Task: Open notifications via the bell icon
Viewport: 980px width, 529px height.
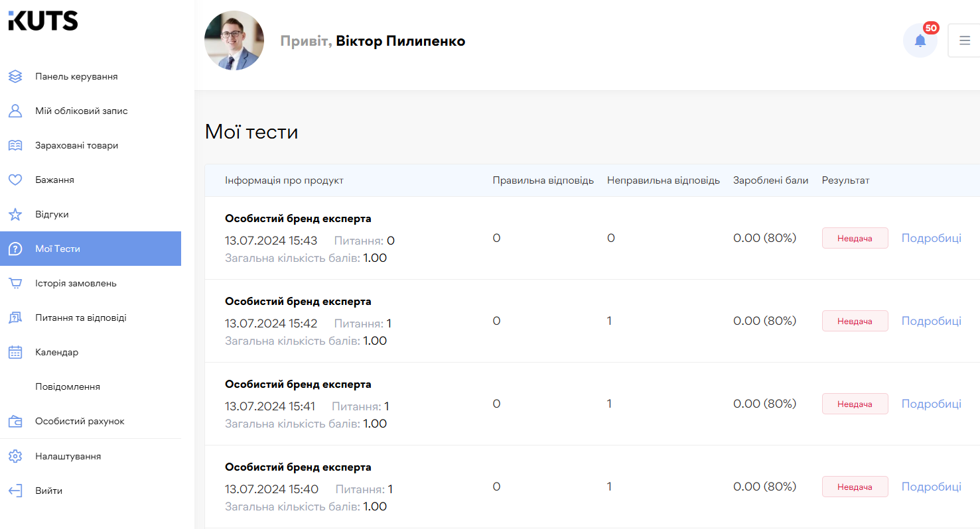Action: pyautogui.click(x=920, y=40)
